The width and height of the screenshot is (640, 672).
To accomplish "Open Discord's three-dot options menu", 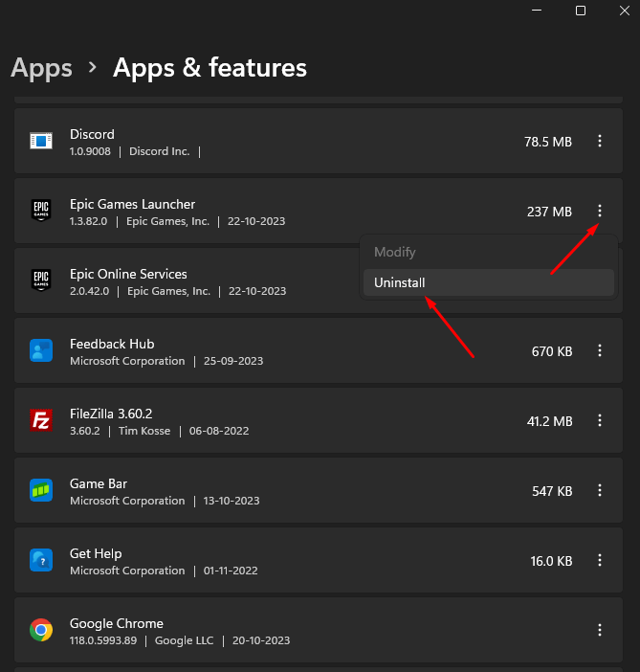I will tap(600, 142).
